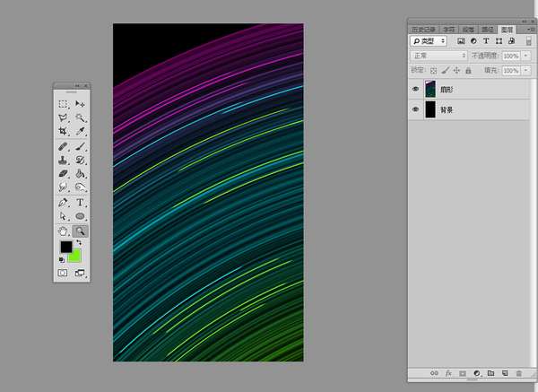The width and height of the screenshot is (538, 392).
Task: Create a new layer
Action: coord(505,373)
